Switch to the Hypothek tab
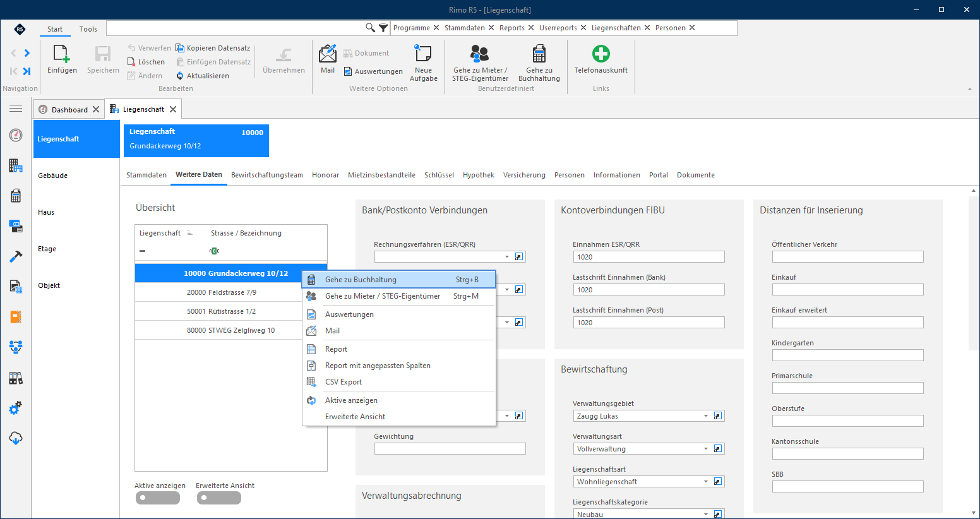This screenshot has height=519, width=980. point(479,175)
